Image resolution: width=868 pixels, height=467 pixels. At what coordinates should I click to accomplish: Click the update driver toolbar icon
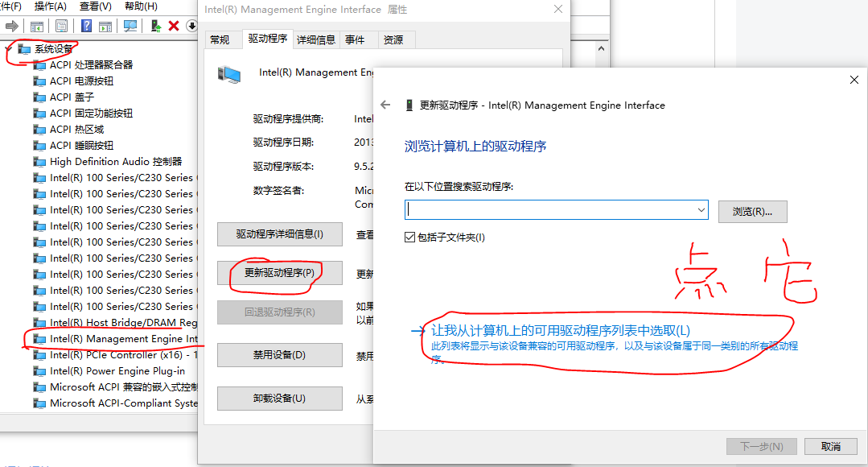click(155, 25)
